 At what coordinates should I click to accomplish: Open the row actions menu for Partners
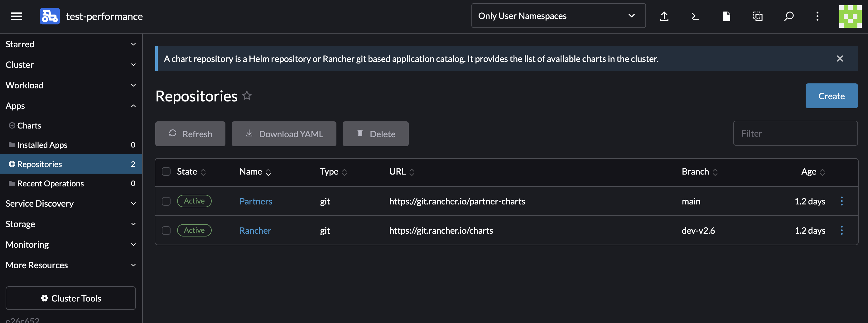coord(841,201)
